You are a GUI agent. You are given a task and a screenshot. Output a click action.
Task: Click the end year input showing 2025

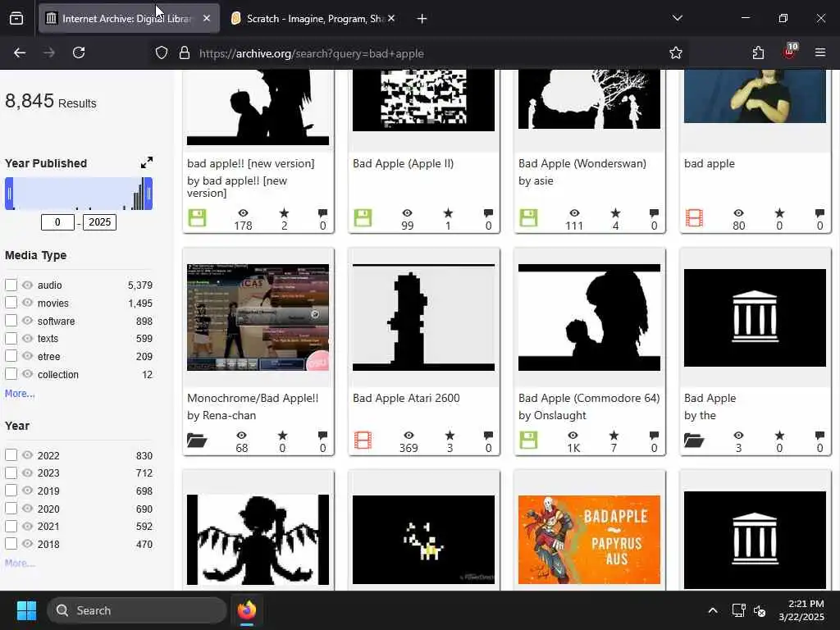[x=99, y=222]
